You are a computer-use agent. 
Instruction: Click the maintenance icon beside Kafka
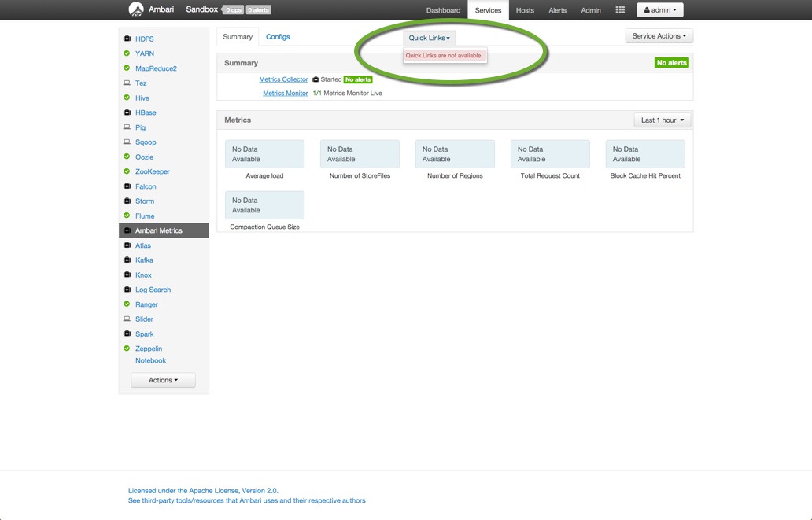[x=127, y=260]
